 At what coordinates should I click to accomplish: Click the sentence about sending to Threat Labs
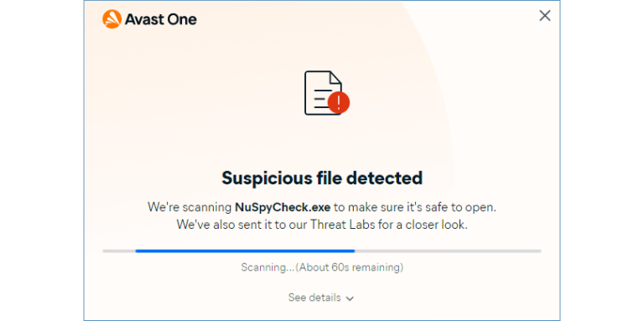pyautogui.click(x=322, y=225)
